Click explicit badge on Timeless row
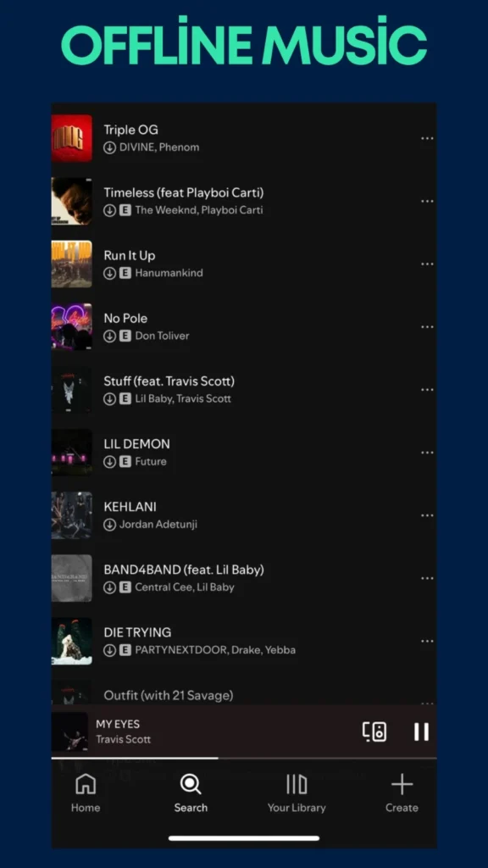This screenshot has height=868, width=488. (125, 210)
